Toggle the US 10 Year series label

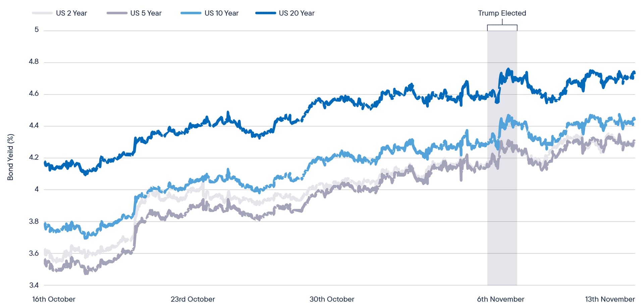[221, 13]
